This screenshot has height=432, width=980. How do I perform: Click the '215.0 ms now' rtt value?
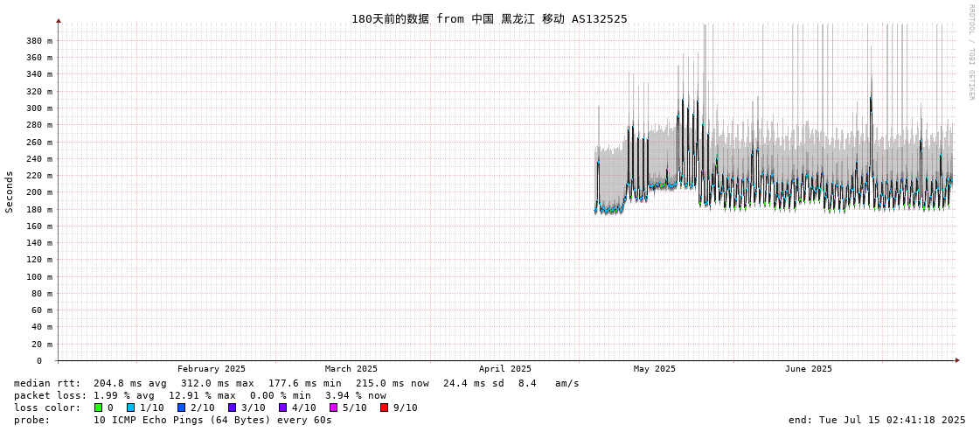click(x=393, y=383)
